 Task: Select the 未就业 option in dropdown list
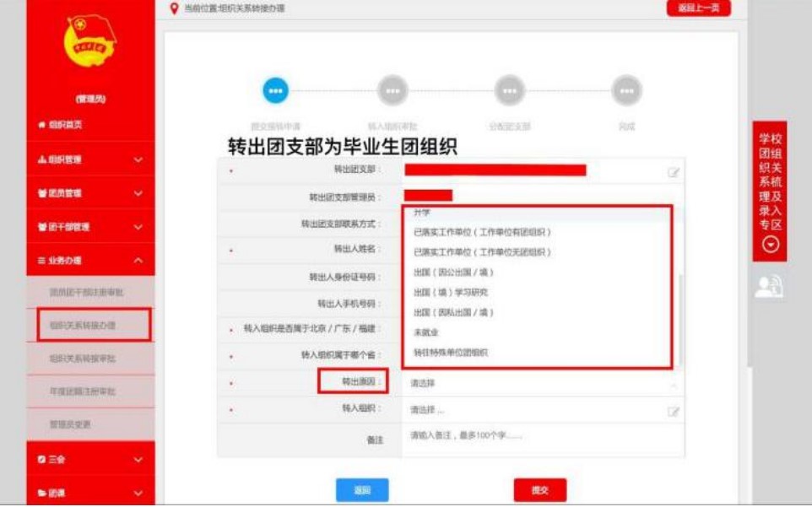tap(425, 332)
